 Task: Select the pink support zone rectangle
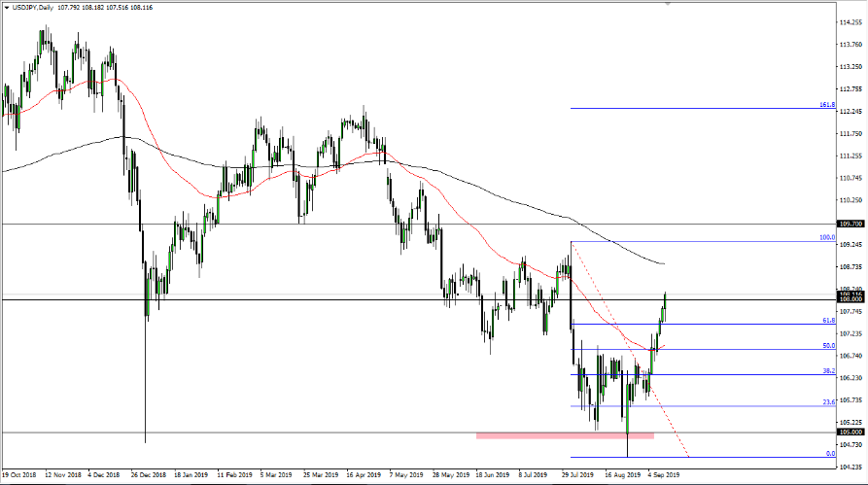point(565,435)
